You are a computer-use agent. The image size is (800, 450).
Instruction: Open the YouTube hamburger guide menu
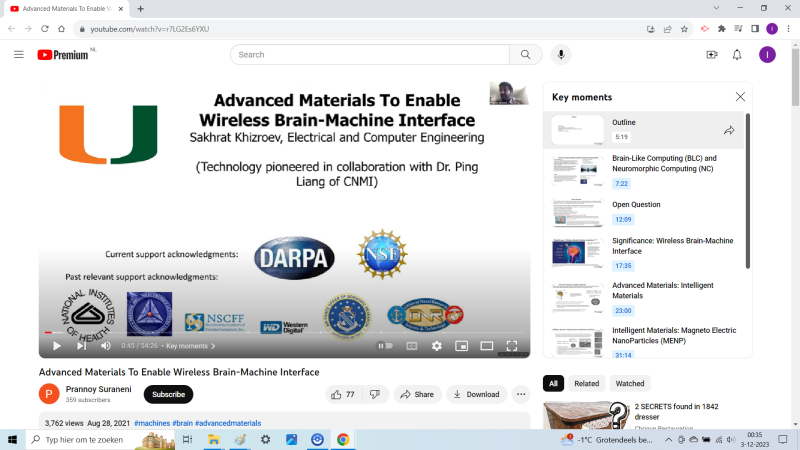(18, 54)
